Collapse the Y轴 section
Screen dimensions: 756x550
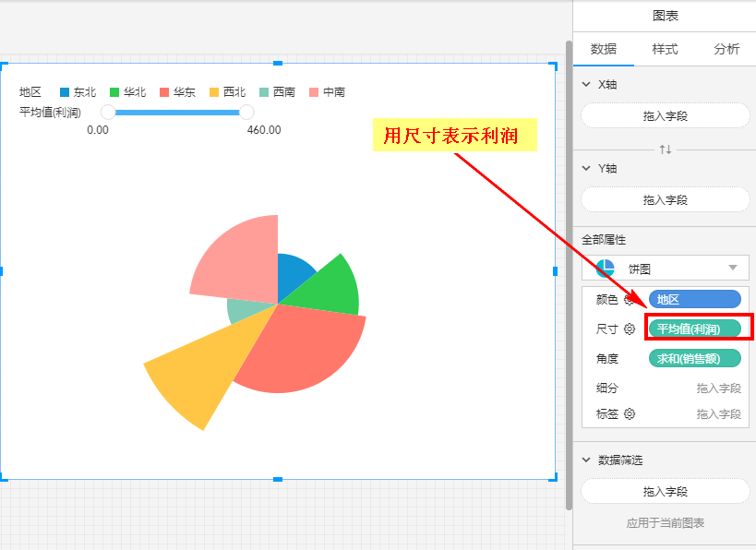click(585, 168)
